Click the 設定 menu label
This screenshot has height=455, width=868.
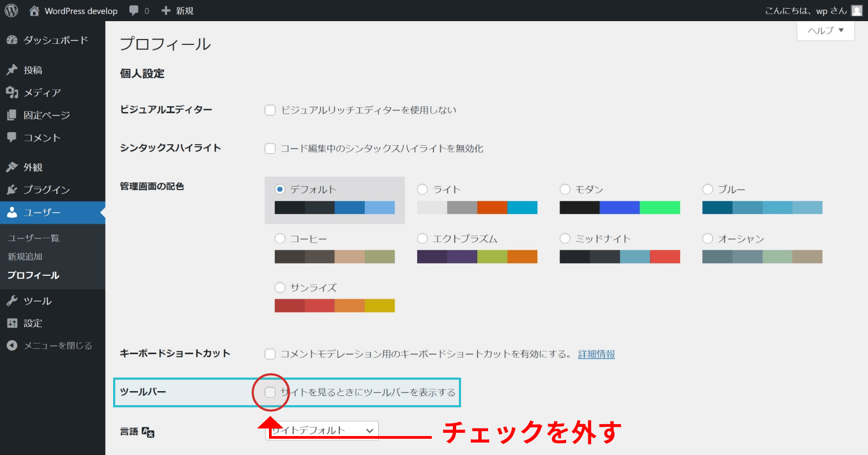tap(33, 323)
